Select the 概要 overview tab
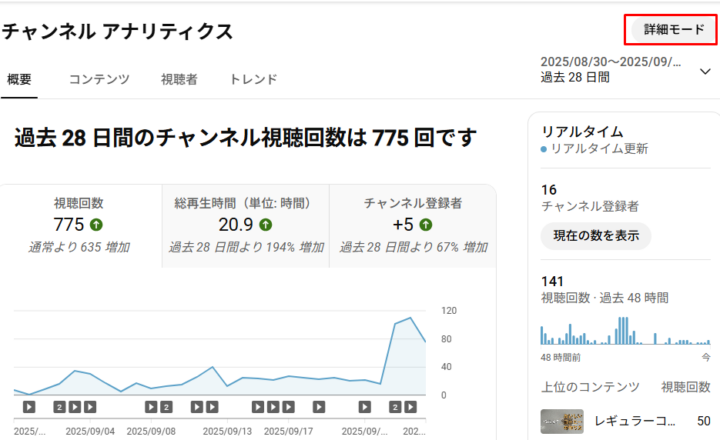Screen dimensions: 720x440 [19, 79]
